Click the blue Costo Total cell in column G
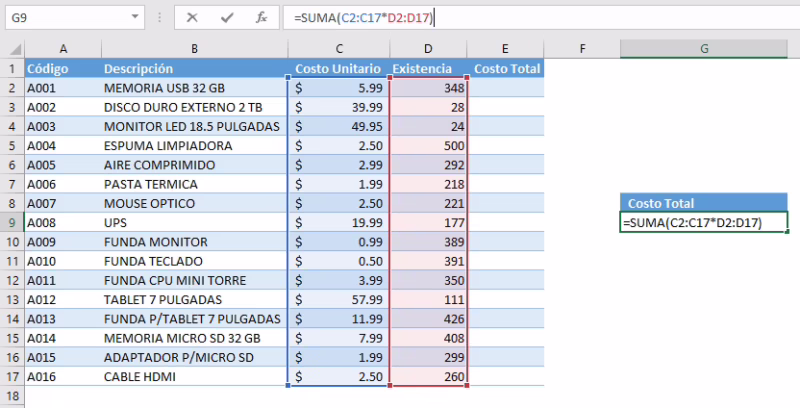The image size is (800, 408). (704, 203)
